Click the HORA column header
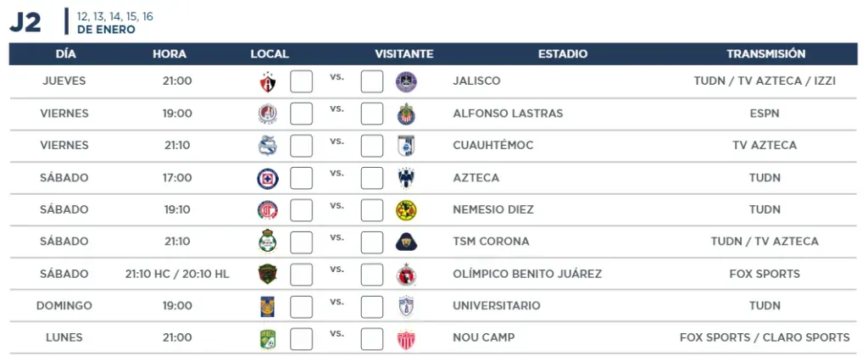This screenshot has width=868, height=356. 170,54
